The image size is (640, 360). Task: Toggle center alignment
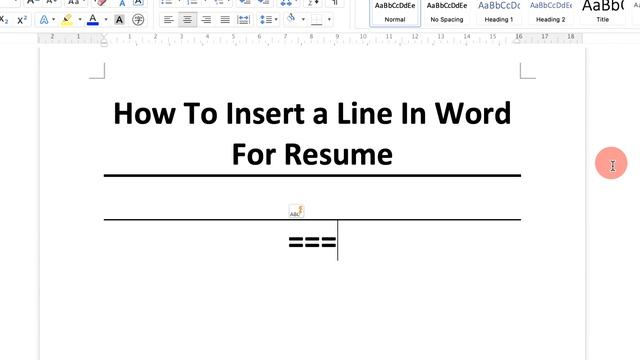click(187, 20)
